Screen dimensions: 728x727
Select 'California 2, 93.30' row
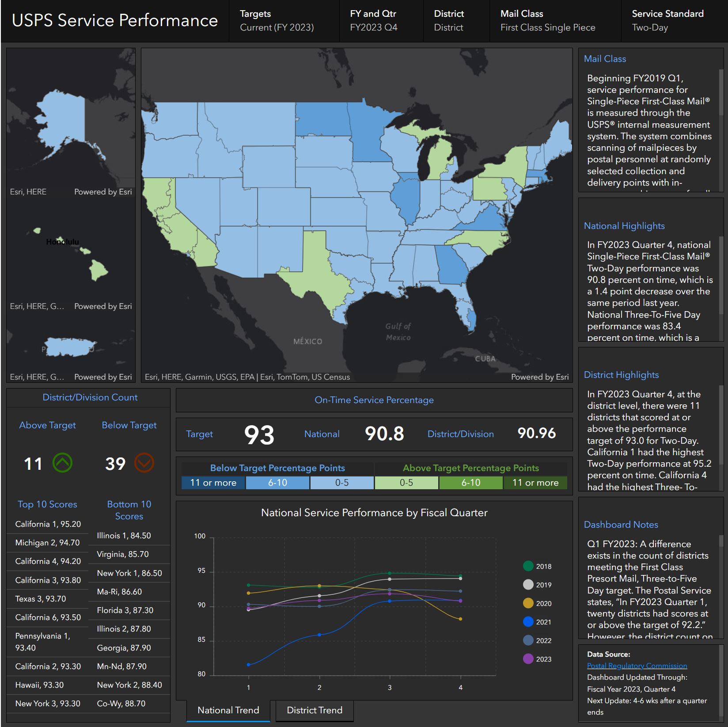[48, 666]
